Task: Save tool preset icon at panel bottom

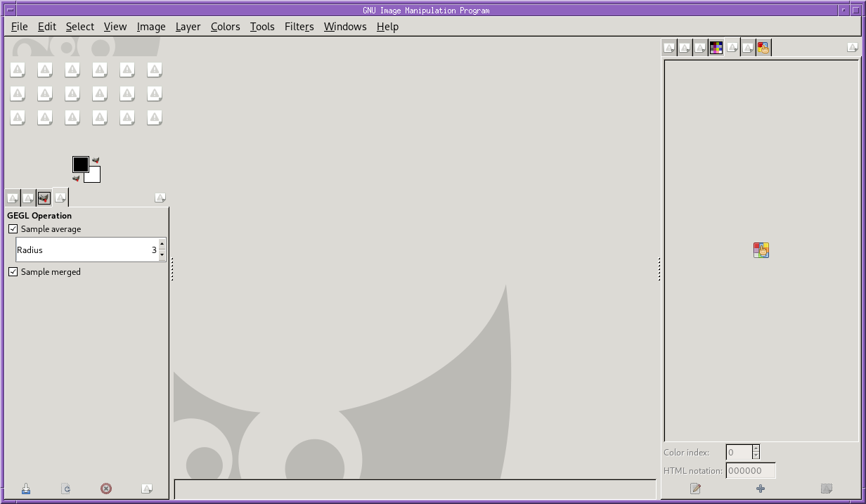Action: click(26, 489)
